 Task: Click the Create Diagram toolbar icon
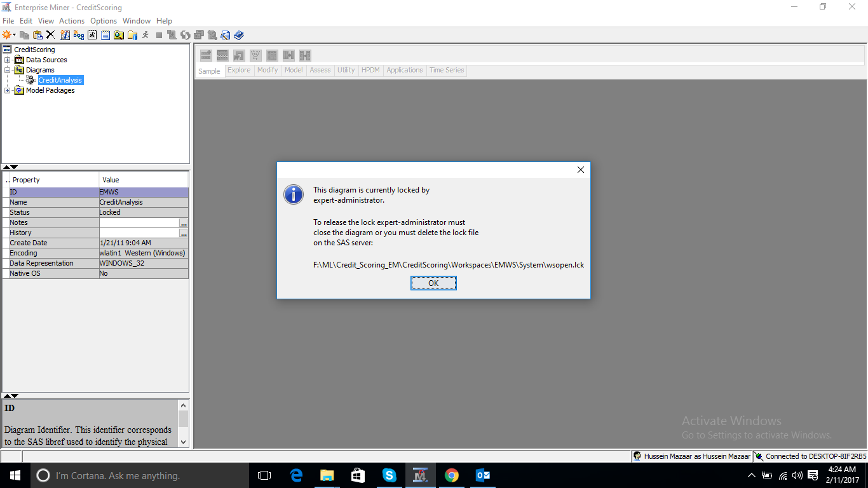[79, 35]
